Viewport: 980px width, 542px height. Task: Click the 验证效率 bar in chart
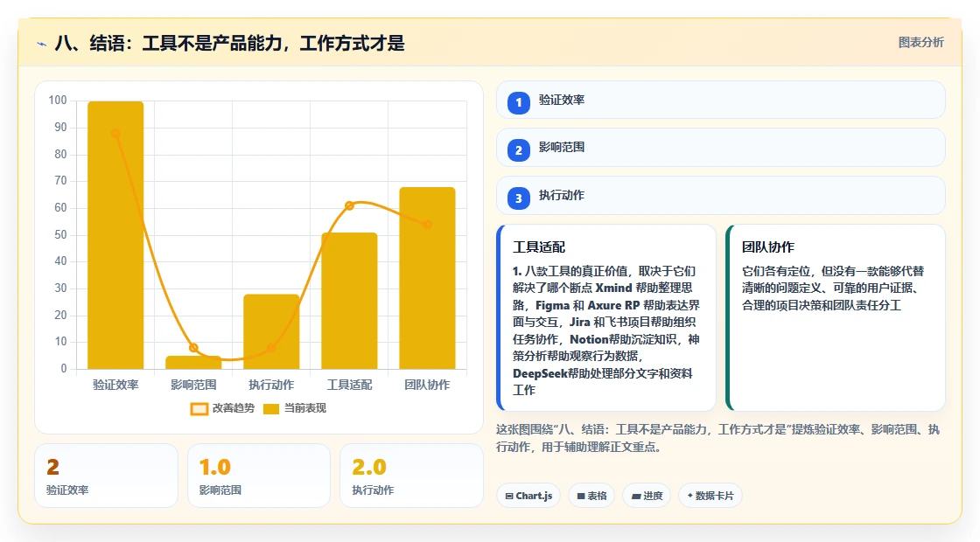click(115, 235)
